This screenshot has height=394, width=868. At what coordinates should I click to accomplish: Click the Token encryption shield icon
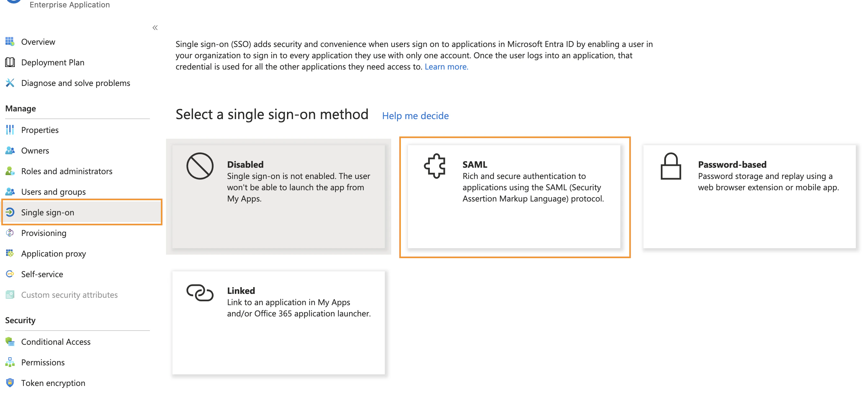[x=10, y=382]
